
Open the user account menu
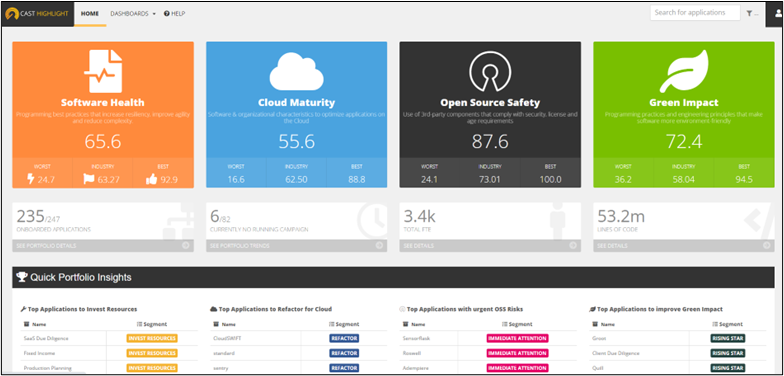(778, 14)
